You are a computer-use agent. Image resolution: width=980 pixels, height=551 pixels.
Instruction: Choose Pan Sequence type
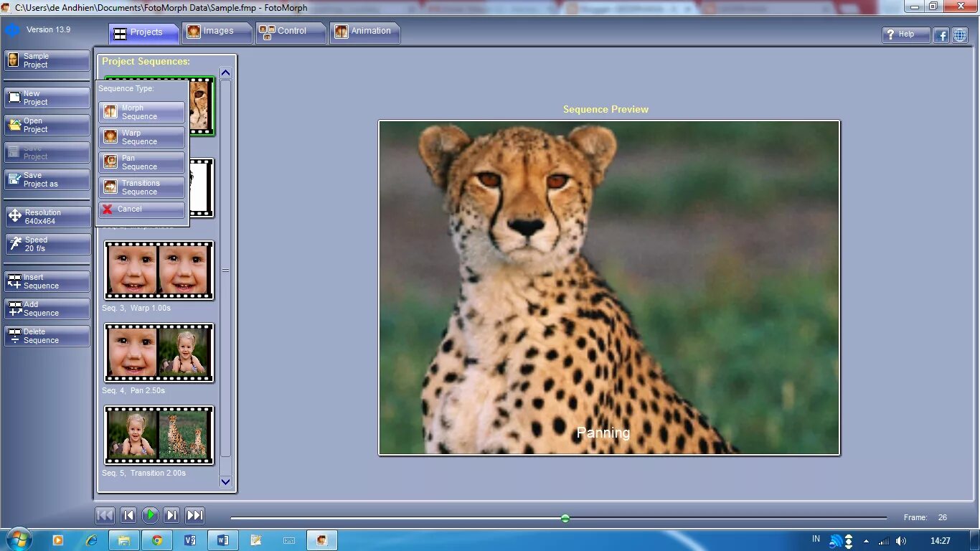[142, 162]
